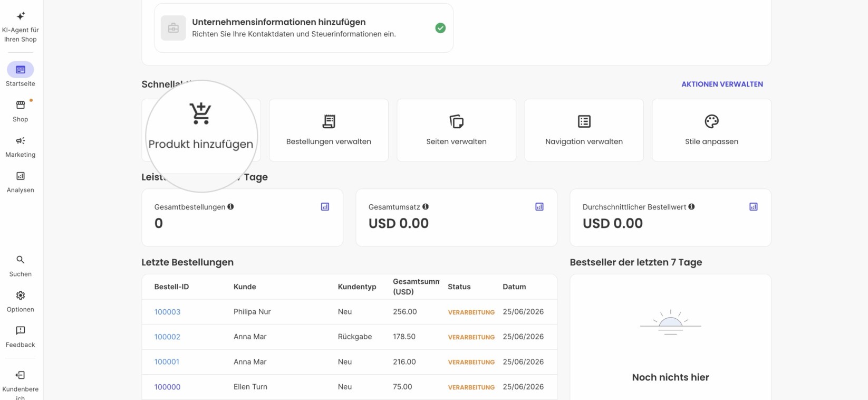
Task: Select the Navigation verwalten tile
Action: pos(584,130)
